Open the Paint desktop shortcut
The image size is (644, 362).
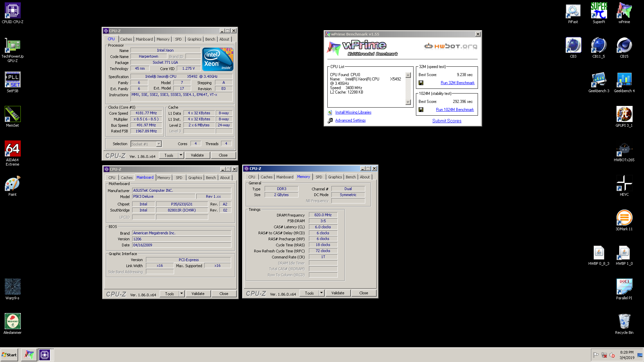(12, 186)
